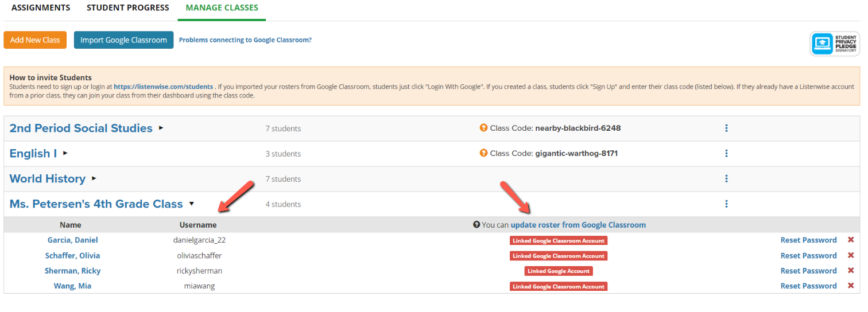
Task: Click username rickysherman
Action: [x=199, y=271]
